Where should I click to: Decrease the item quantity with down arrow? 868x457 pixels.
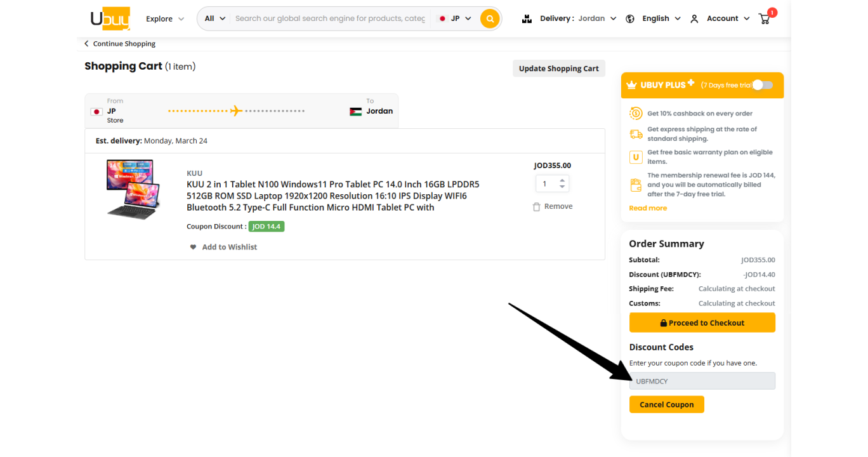point(562,187)
